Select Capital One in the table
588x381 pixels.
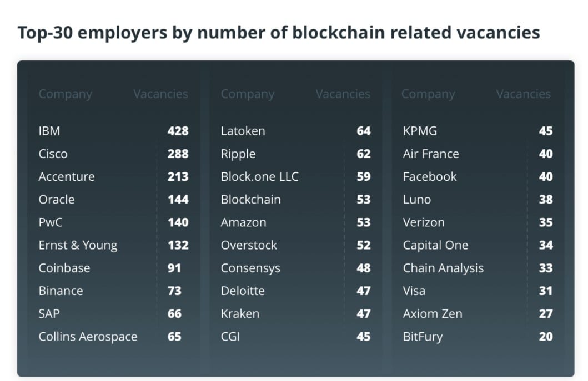[435, 245]
